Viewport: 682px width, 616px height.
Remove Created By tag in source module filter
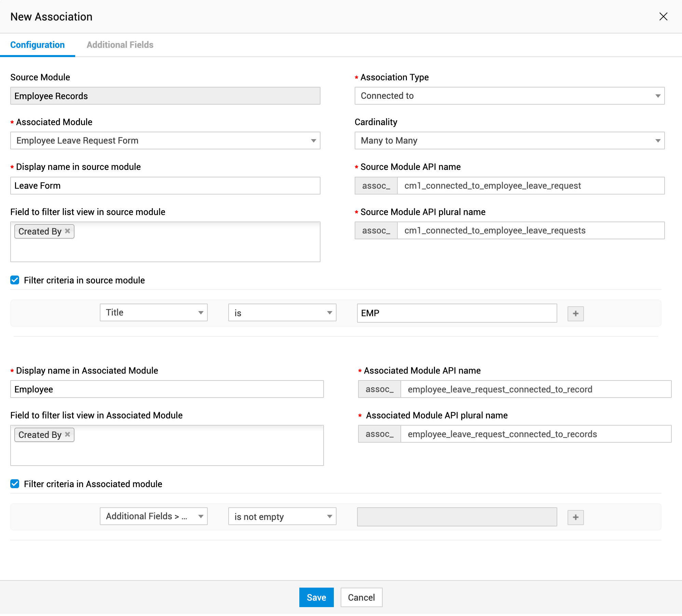[68, 231]
